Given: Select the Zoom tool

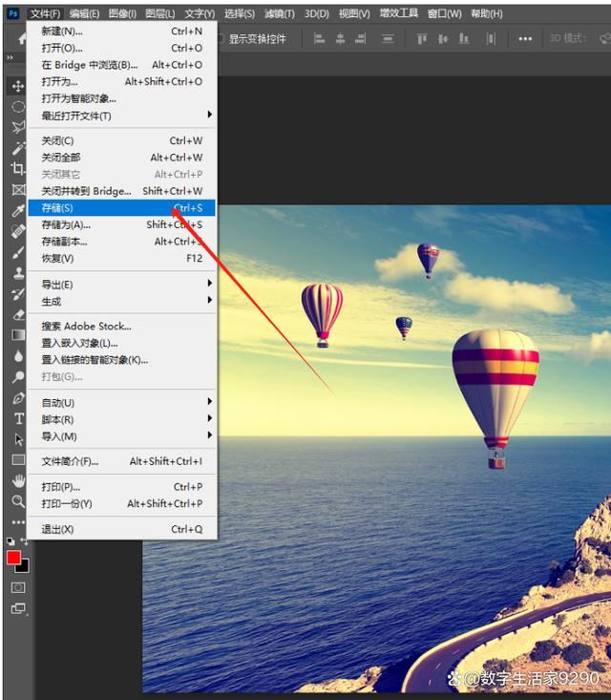Looking at the screenshot, I should tap(18, 501).
